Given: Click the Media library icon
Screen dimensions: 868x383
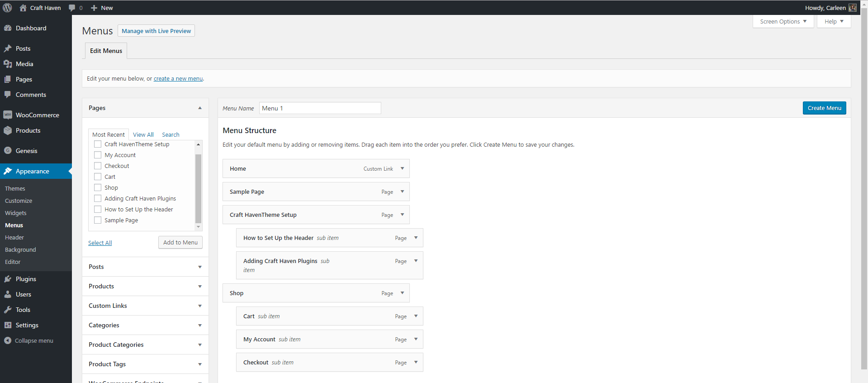Looking at the screenshot, I should 8,64.
